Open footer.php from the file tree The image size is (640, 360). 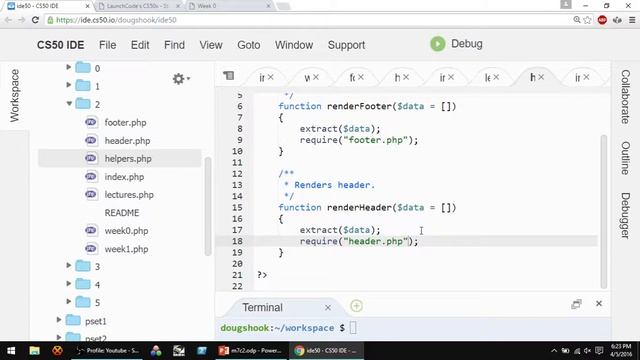125,122
